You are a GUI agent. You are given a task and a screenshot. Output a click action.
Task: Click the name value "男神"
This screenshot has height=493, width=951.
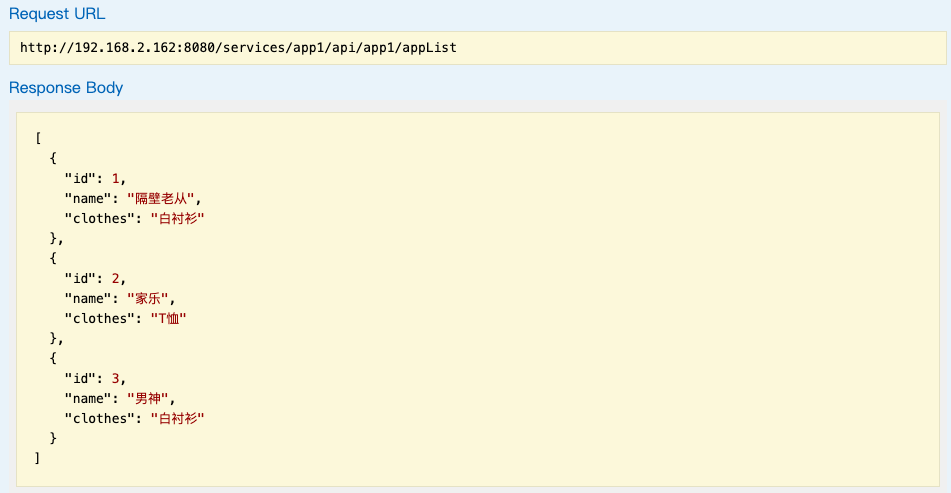[x=147, y=398]
